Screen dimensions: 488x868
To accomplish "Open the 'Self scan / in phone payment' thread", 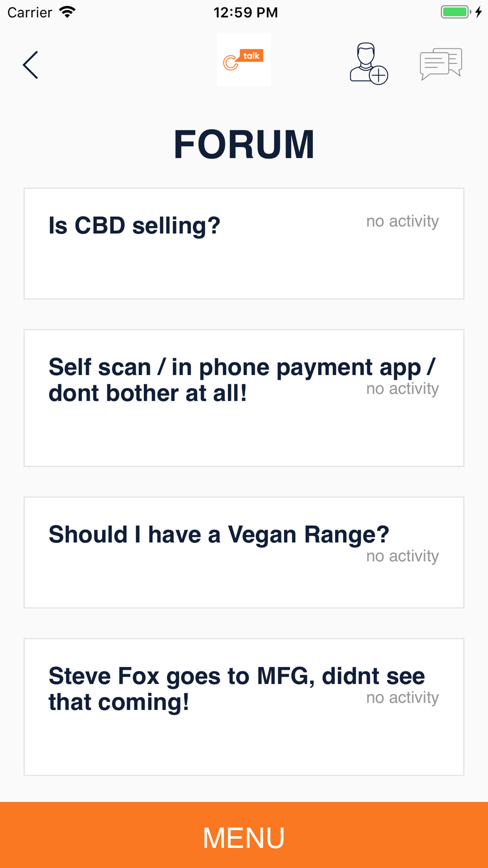I will click(244, 398).
